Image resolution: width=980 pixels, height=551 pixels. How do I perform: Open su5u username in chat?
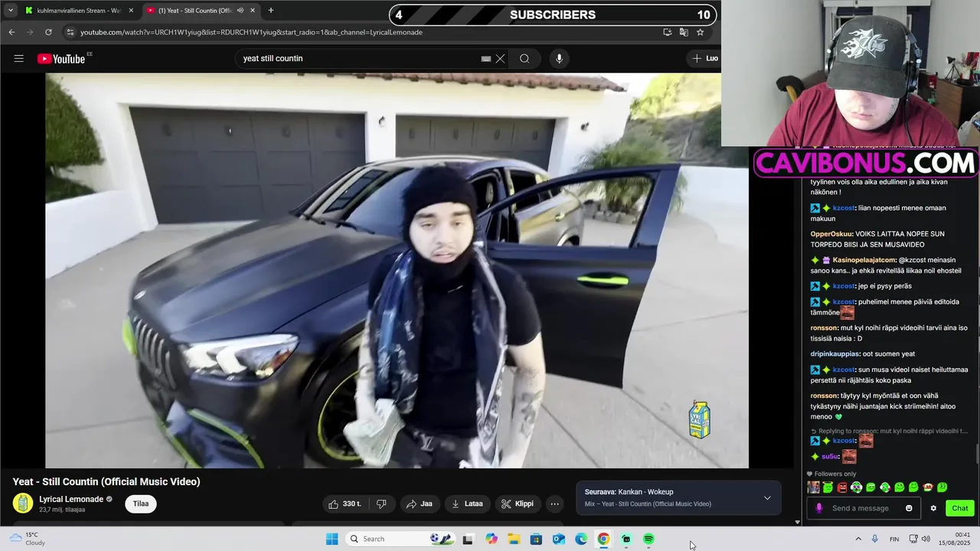tap(830, 457)
